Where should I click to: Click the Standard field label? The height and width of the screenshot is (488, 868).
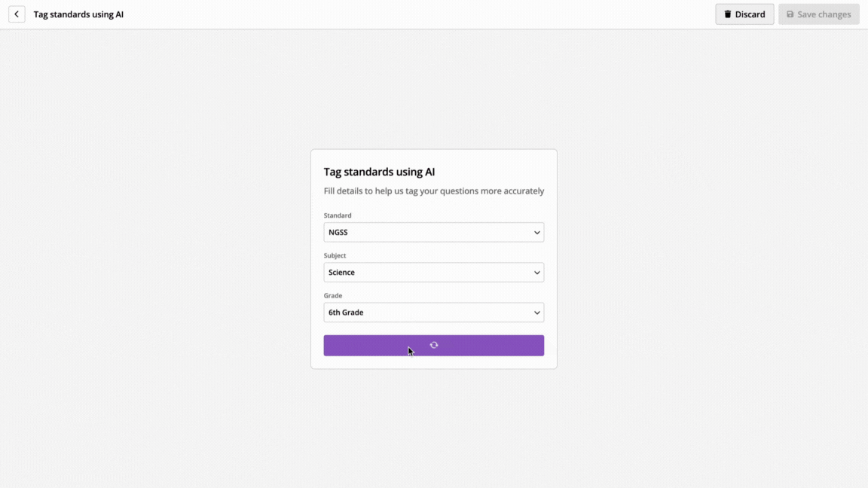(x=337, y=215)
